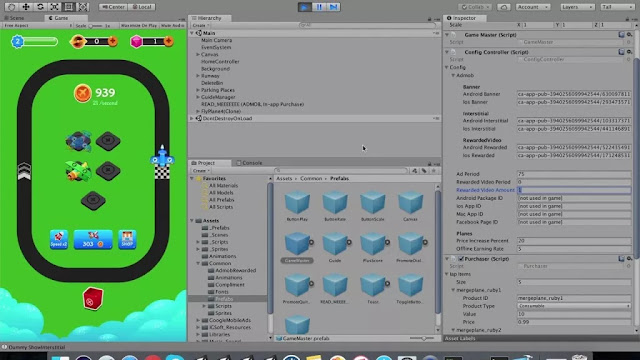The image size is (640, 360).
Task: Select the Rect tool in the toolbar
Action: [x=69, y=7]
